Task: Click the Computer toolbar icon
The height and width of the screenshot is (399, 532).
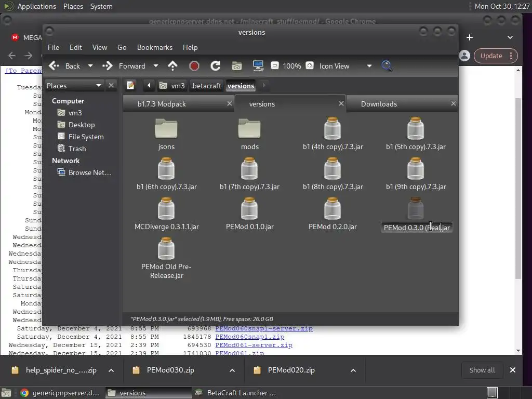Action: (x=258, y=66)
